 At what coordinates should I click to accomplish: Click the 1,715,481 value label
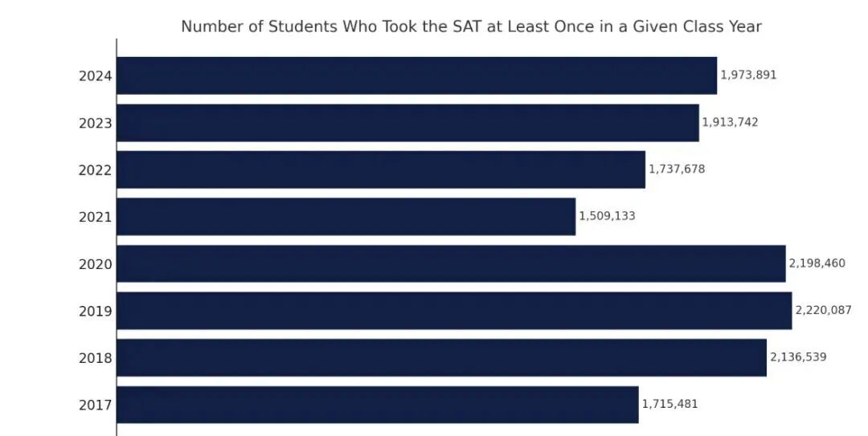tap(669, 404)
